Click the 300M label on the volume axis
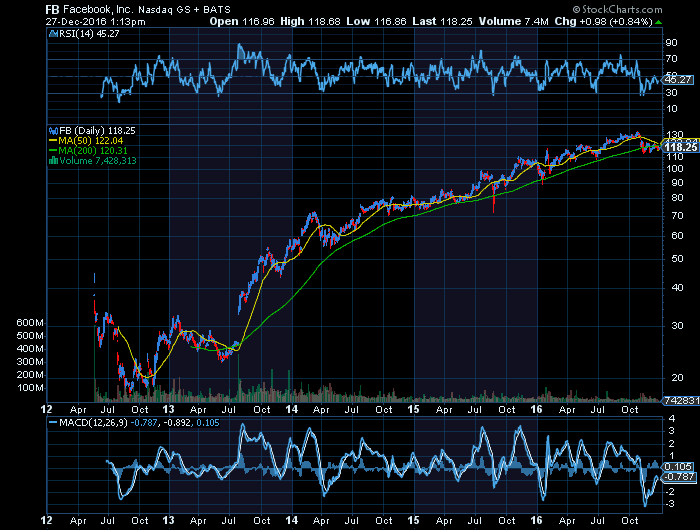 (x=30, y=362)
